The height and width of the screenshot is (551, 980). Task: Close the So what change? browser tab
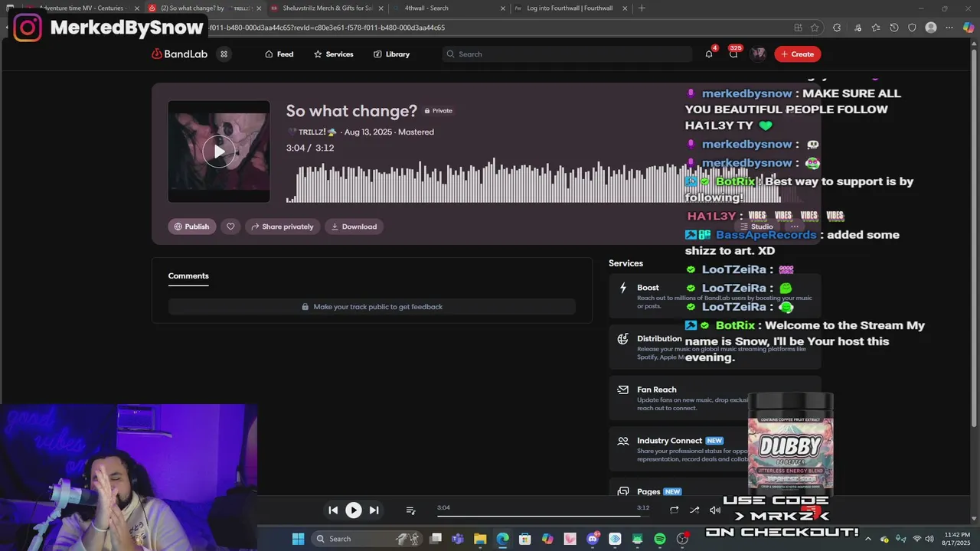[x=258, y=8]
